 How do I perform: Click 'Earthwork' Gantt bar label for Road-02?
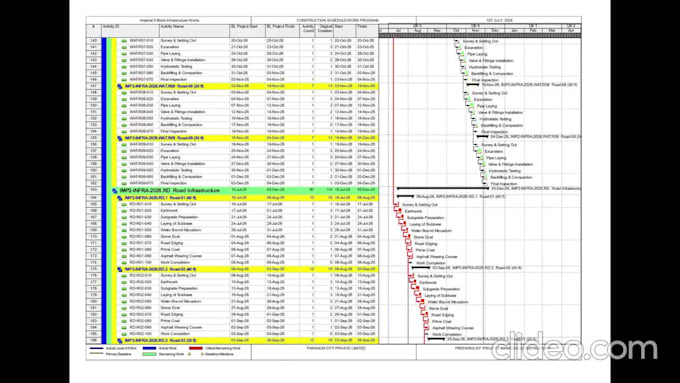click(428, 283)
